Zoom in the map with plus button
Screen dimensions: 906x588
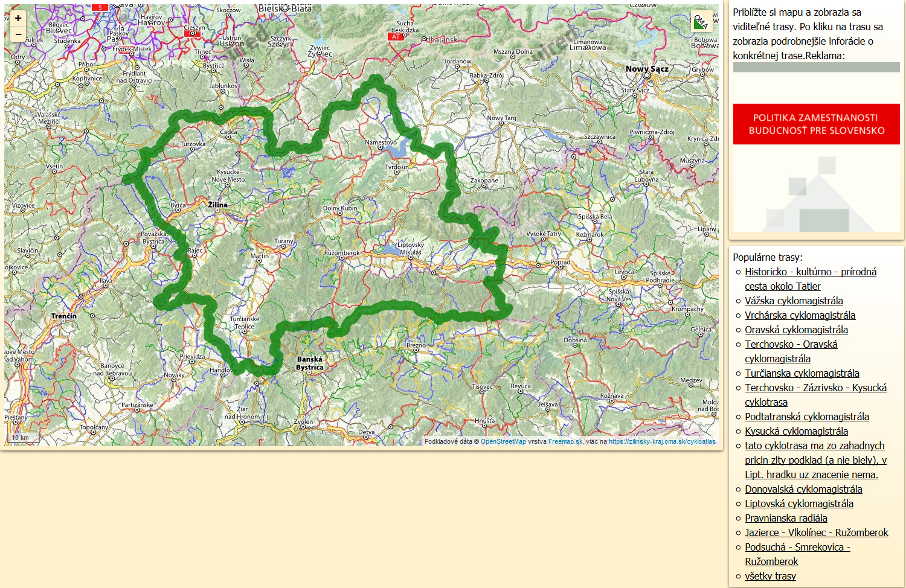pos(18,18)
